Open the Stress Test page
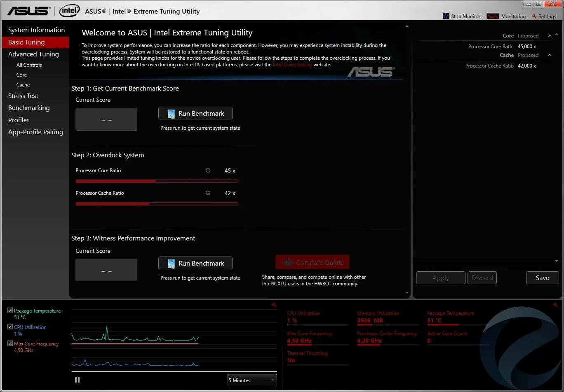This screenshot has width=564, height=392. pos(23,96)
